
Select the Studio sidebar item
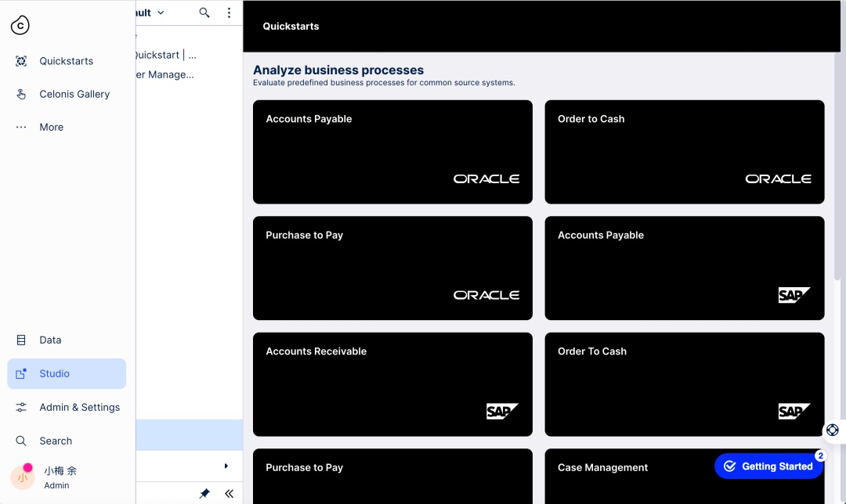(x=67, y=373)
